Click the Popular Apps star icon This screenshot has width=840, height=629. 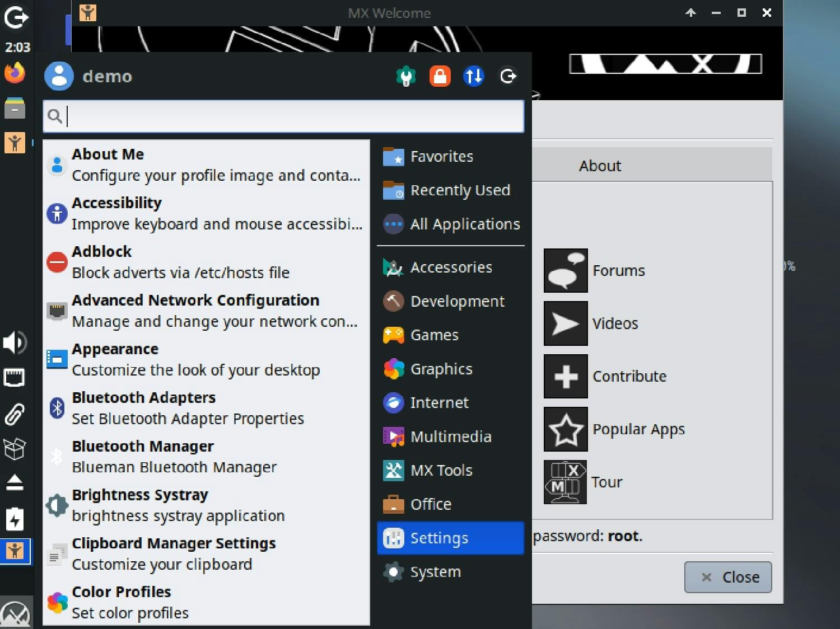[x=566, y=429]
